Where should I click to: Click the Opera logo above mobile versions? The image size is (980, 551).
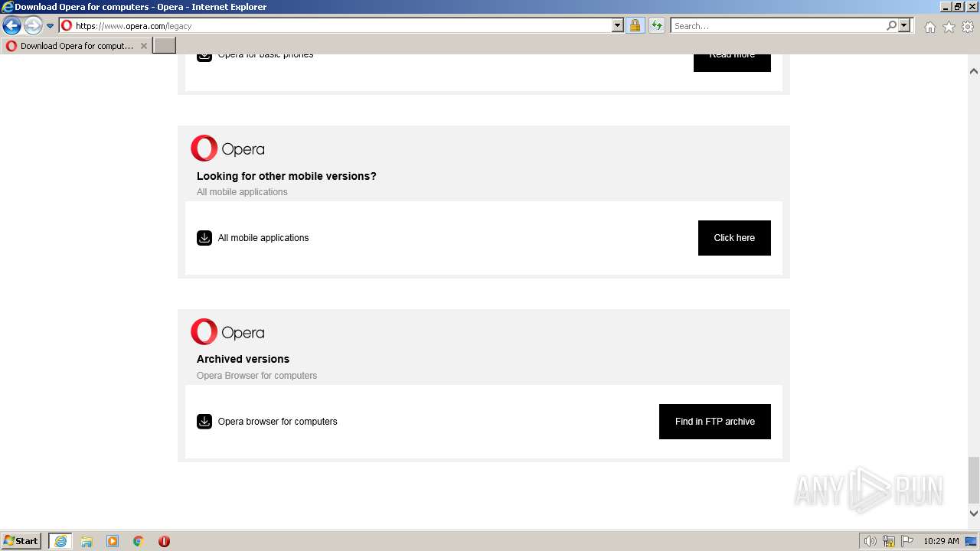coord(227,148)
